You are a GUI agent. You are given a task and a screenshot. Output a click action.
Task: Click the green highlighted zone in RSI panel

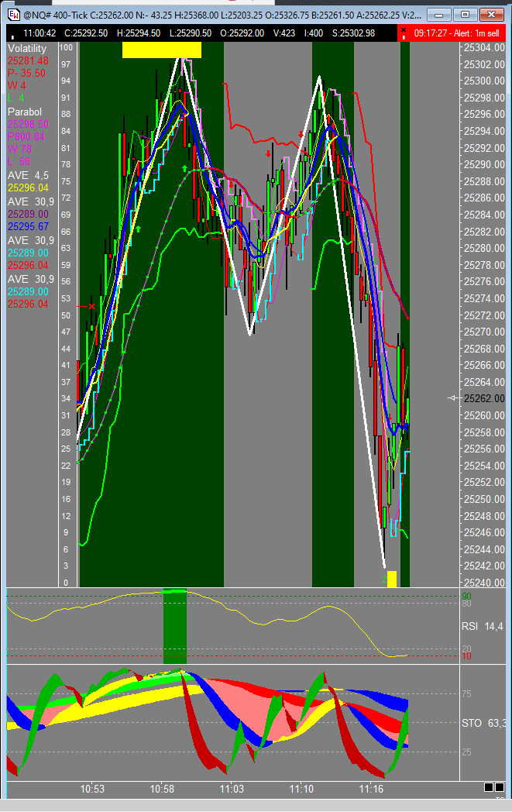point(174,626)
